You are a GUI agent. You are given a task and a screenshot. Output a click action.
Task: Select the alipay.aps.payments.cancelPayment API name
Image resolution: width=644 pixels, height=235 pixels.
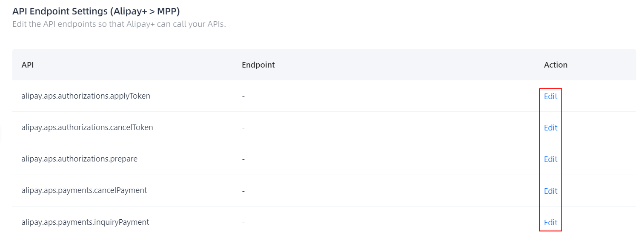[x=84, y=190]
